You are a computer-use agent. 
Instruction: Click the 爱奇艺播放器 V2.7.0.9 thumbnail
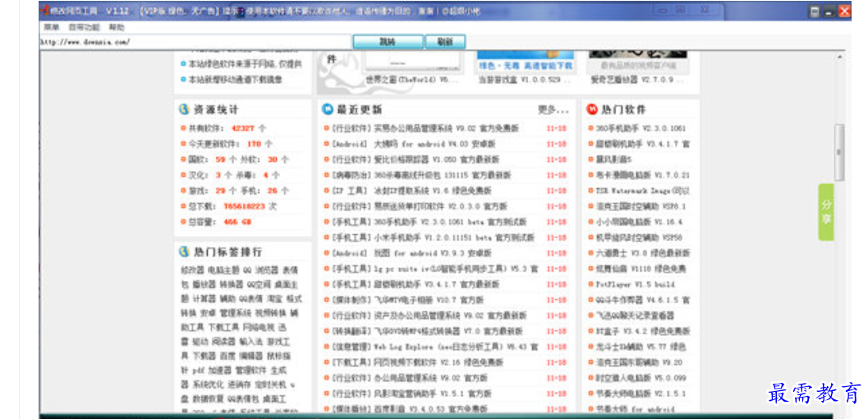(x=638, y=61)
